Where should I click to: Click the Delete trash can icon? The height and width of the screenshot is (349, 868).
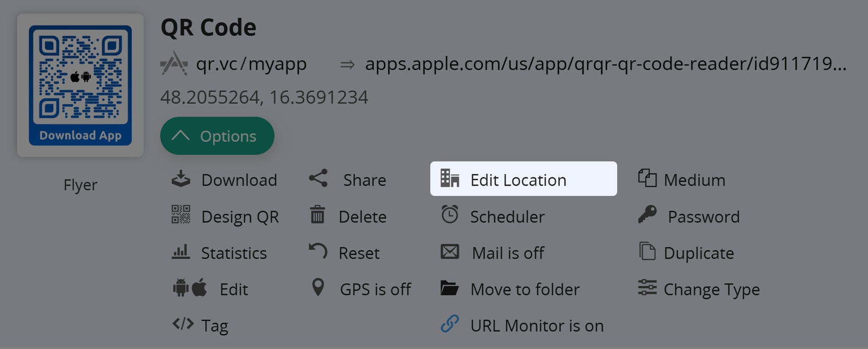317,215
